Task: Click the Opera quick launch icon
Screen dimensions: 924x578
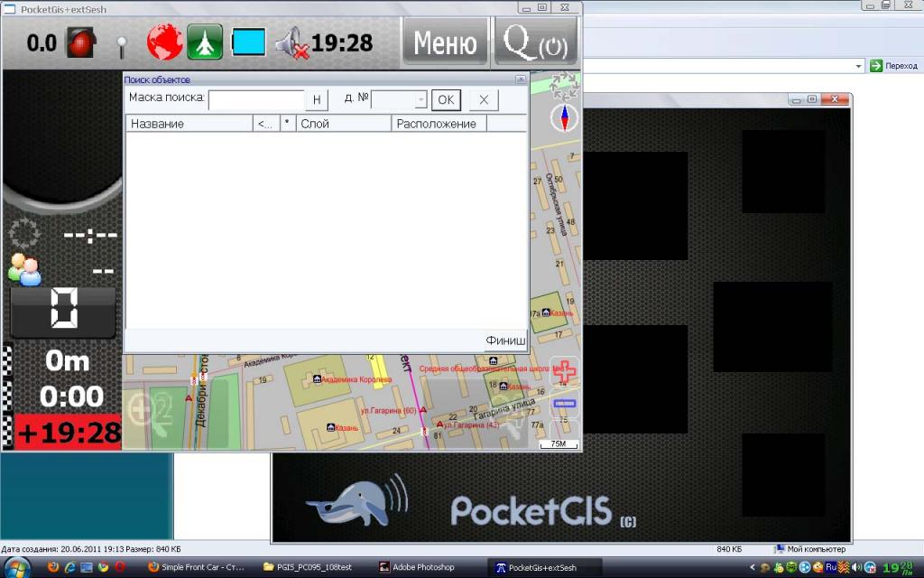Action: (x=120, y=567)
